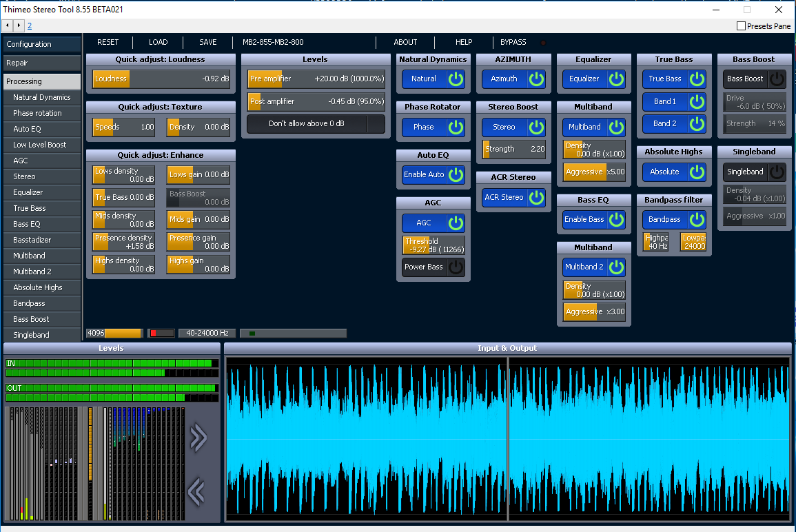
Task: Toggle the True Bass power button
Action: coord(697,79)
